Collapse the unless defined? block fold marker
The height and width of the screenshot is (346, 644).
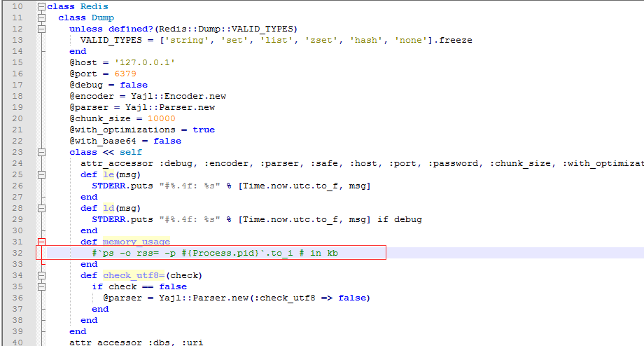(x=41, y=29)
